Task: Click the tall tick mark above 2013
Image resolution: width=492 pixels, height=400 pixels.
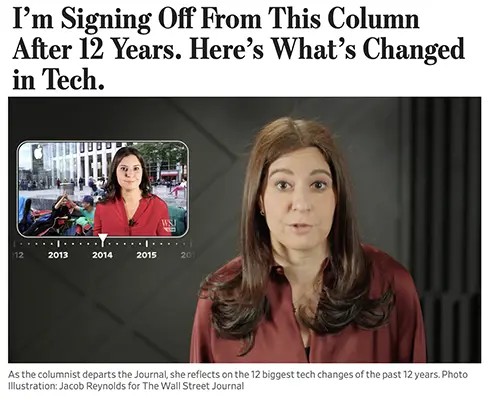Action: 59,244
